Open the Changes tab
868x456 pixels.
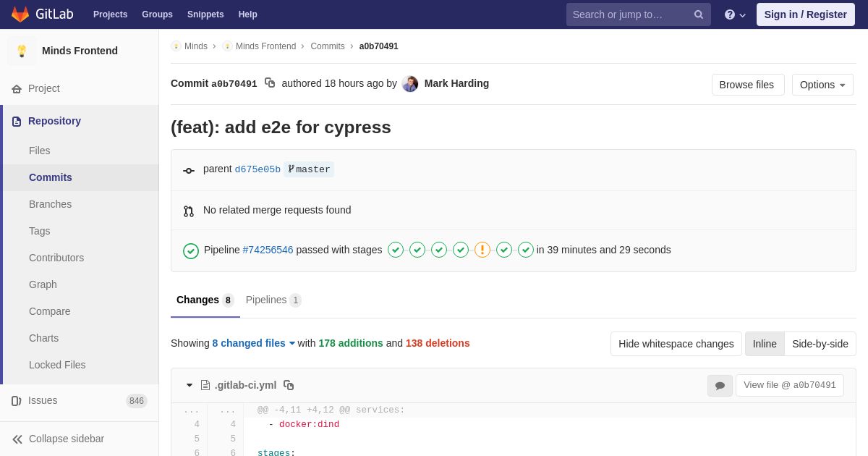coord(205,300)
